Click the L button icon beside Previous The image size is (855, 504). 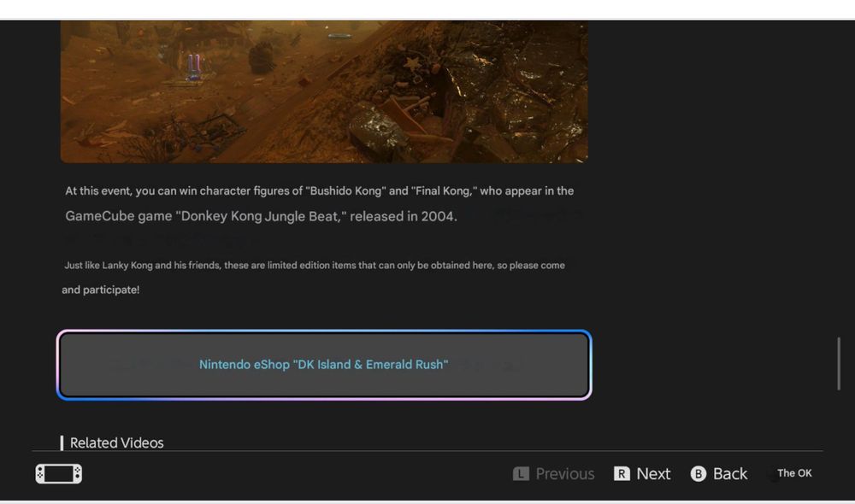(521, 473)
